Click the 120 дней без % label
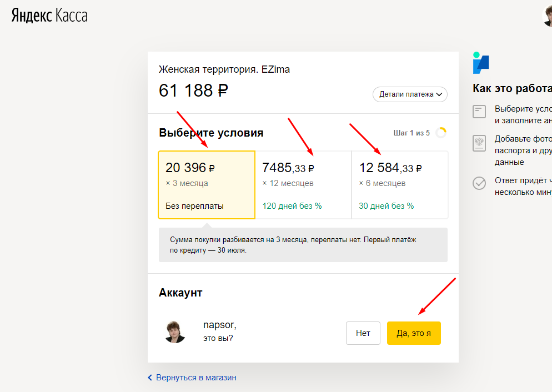Screen dimensions: 552x392 coord(292,206)
